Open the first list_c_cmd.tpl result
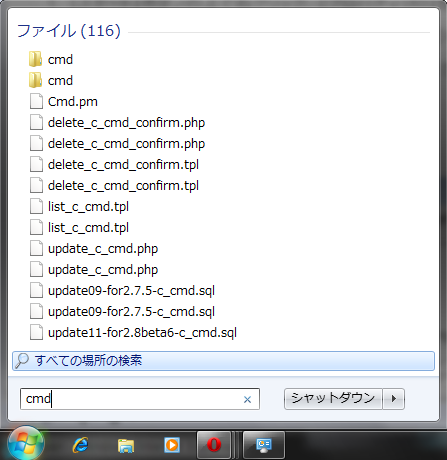This screenshot has width=447, height=460. point(88,207)
